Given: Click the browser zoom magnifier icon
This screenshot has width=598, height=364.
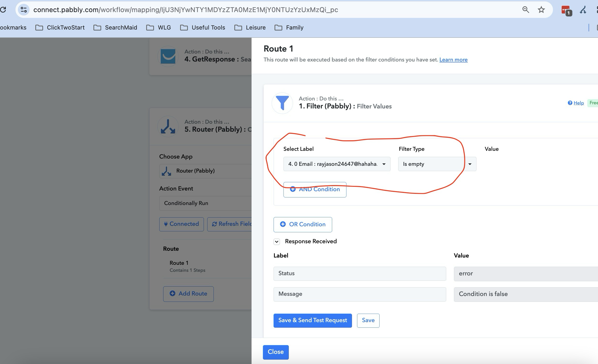Looking at the screenshot, I should click(x=525, y=10).
